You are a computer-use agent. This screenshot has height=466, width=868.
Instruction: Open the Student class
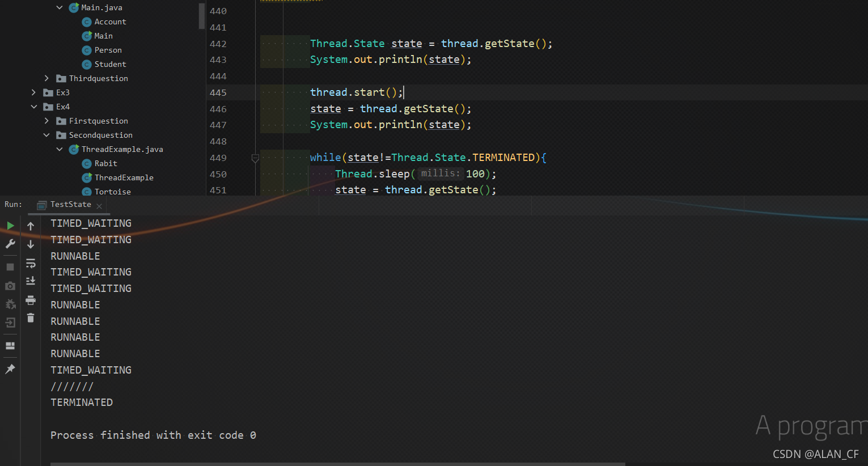(110, 64)
